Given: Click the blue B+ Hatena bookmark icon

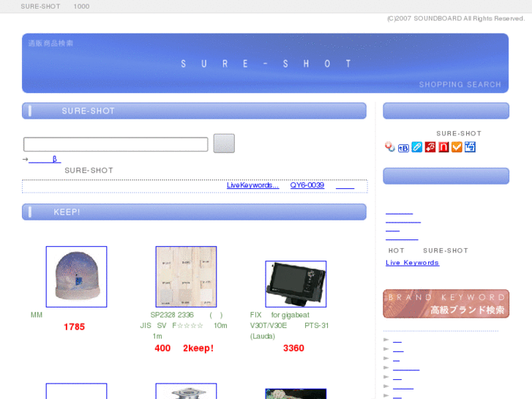Looking at the screenshot, I should click(403, 148).
